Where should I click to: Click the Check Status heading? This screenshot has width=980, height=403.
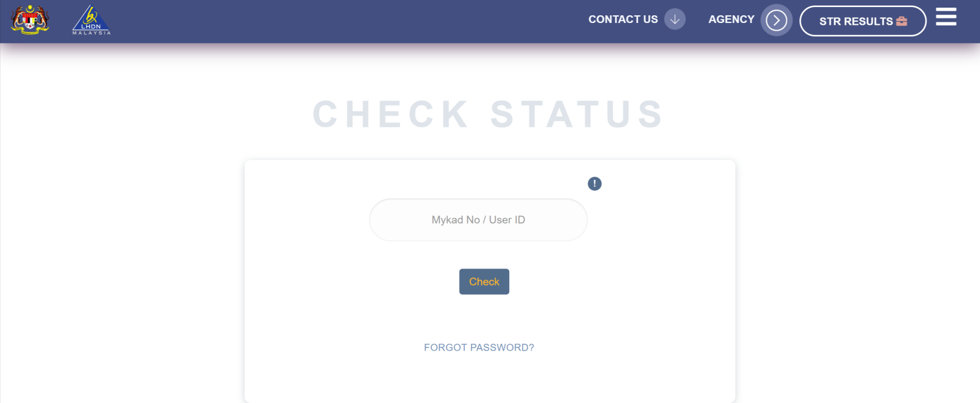(x=489, y=115)
